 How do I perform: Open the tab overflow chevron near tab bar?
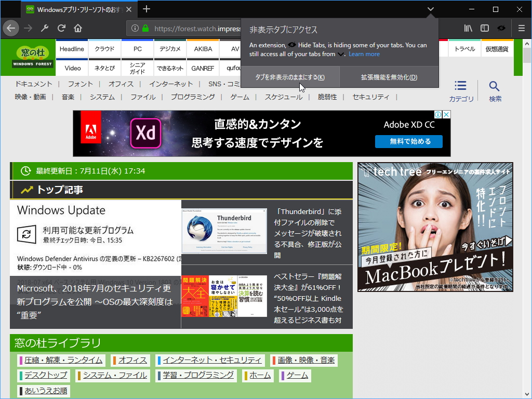430,9
